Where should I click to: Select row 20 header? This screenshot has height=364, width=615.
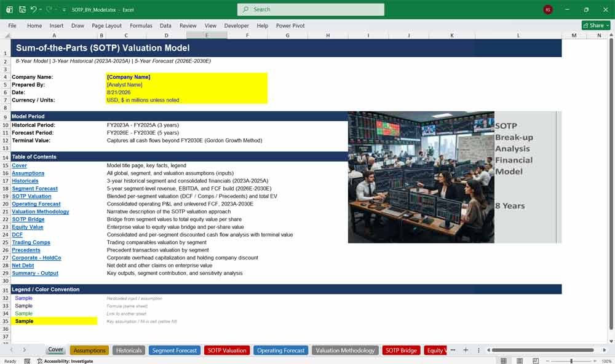pyautogui.click(x=6, y=204)
